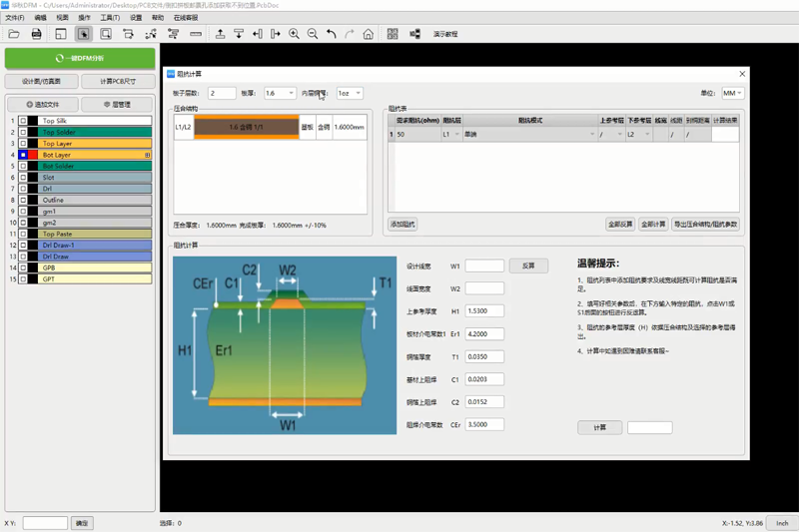
Task: Open the 工具(T) menu
Action: [x=110, y=18]
